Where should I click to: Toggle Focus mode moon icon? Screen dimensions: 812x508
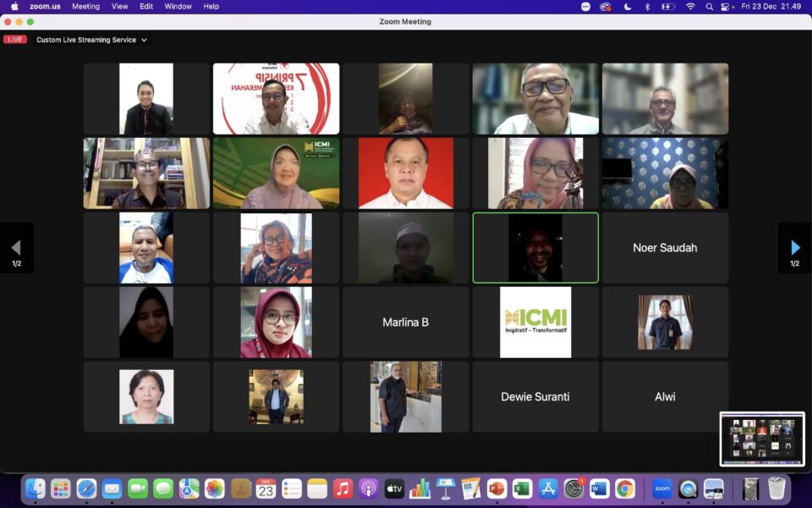tap(628, 7)
